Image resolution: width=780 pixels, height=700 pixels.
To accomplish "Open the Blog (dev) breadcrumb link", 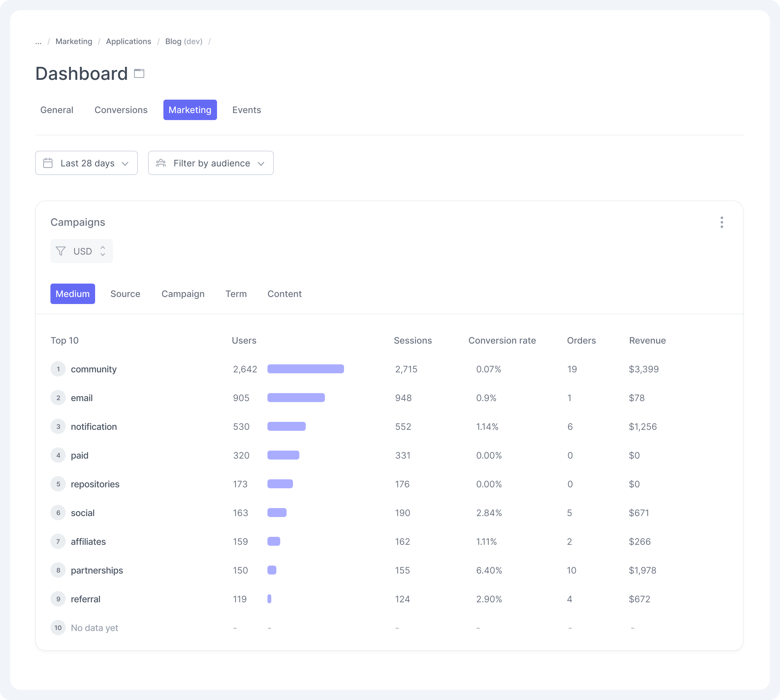I will (x=184, y=41).
